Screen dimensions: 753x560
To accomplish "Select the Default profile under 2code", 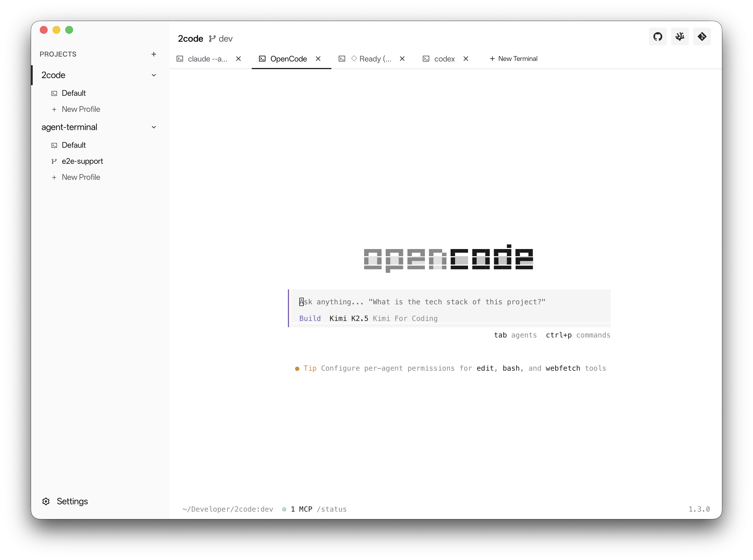I will point(74,93).
